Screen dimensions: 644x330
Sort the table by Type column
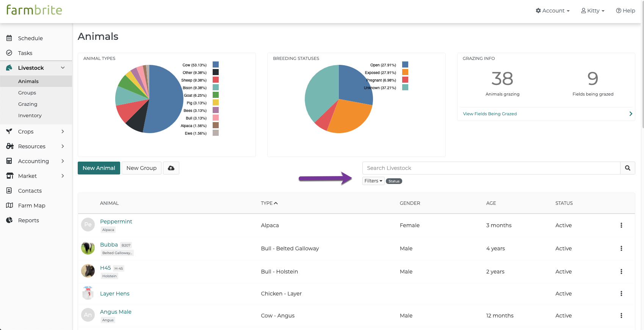[x=269, y=203]
